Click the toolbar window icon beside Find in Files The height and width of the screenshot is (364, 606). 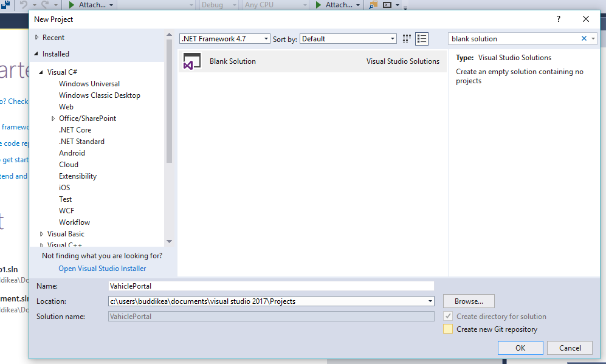click(387, 5)
